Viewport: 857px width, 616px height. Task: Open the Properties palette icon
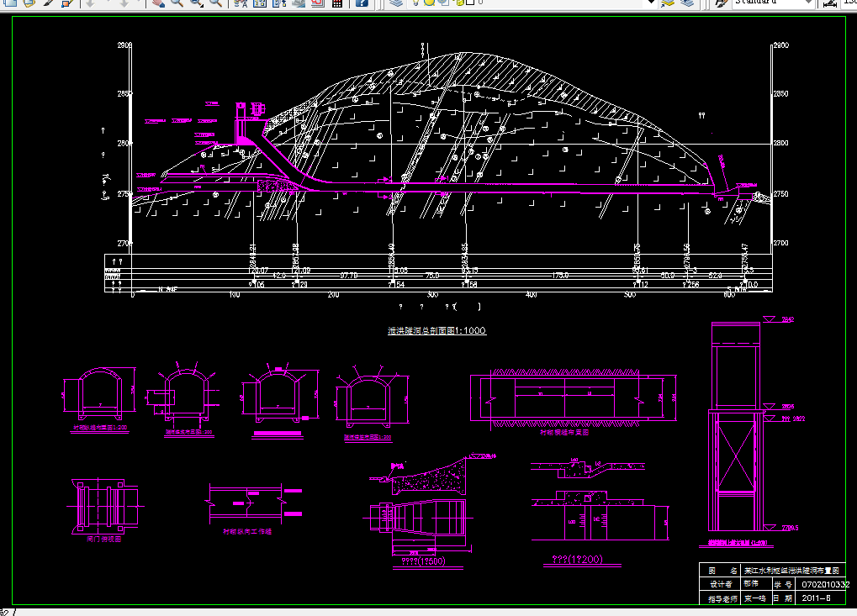[241, 3]
